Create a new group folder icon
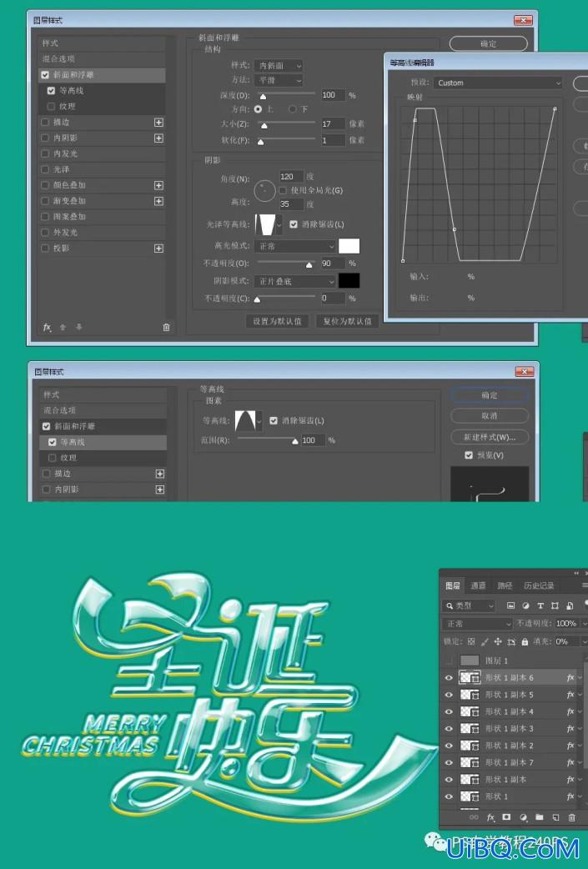Screen dimensions: 588x869 pyautogui.click(x=540, y=817)
